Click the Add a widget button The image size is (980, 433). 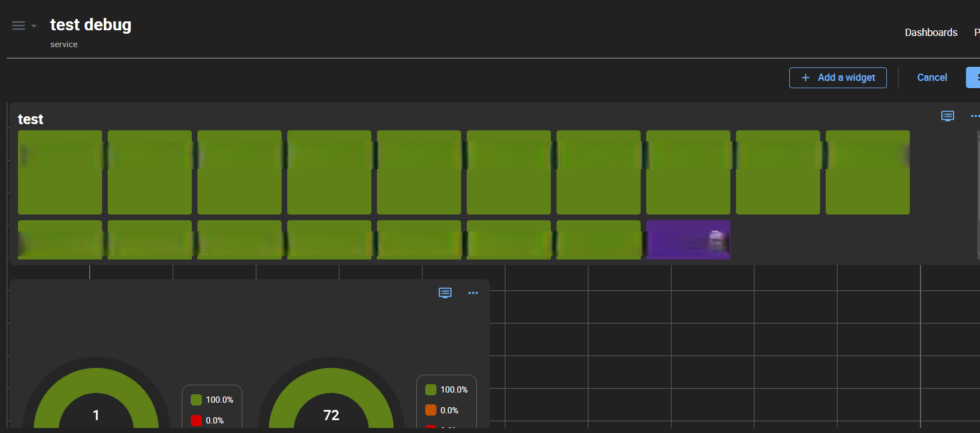pos(838,78)
